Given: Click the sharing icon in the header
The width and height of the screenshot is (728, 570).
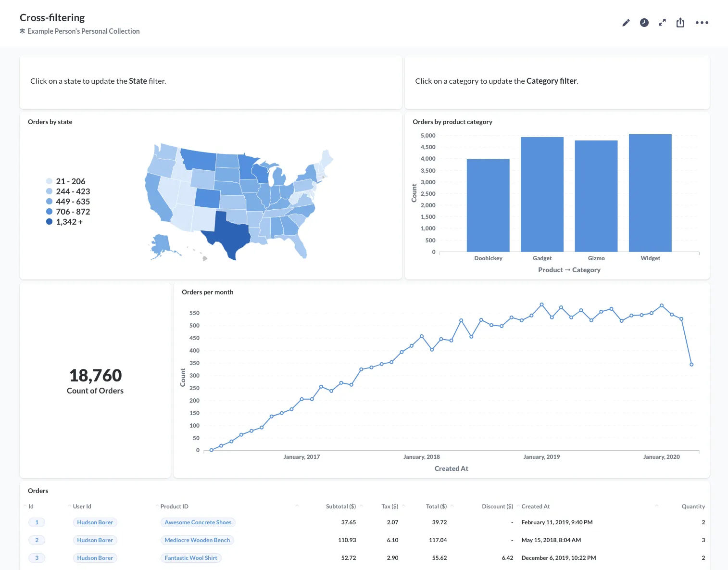Looking at the screenshot, I should [680, 22].
